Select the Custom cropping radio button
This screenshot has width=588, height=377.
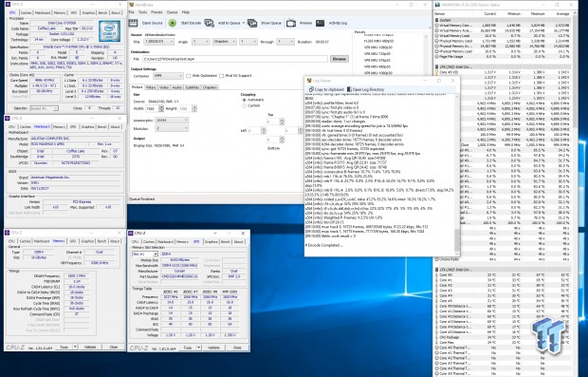244,105
